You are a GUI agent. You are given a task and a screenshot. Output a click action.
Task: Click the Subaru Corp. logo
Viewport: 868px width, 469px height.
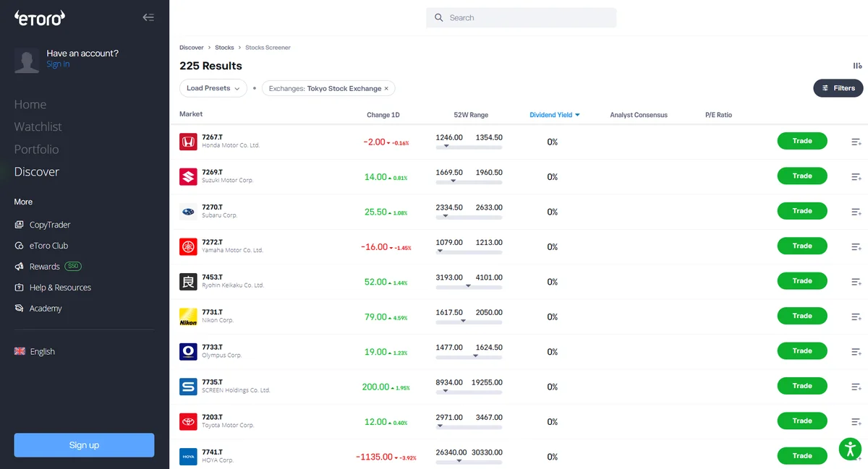point(188,212)
